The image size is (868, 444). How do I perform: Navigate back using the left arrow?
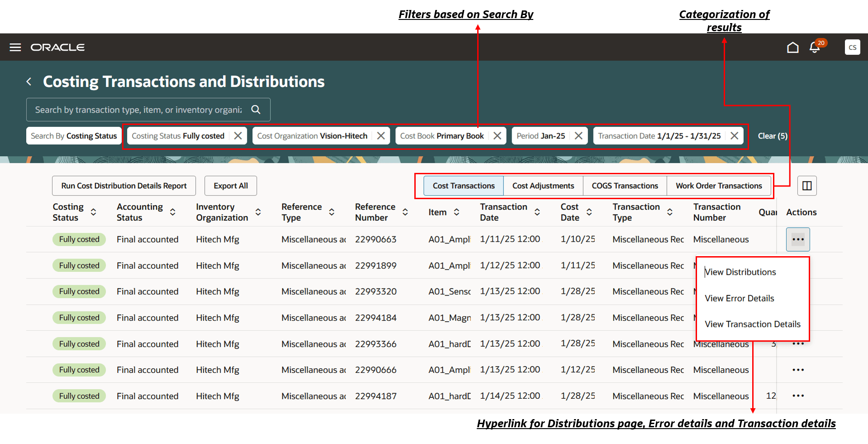click(28, 81)
